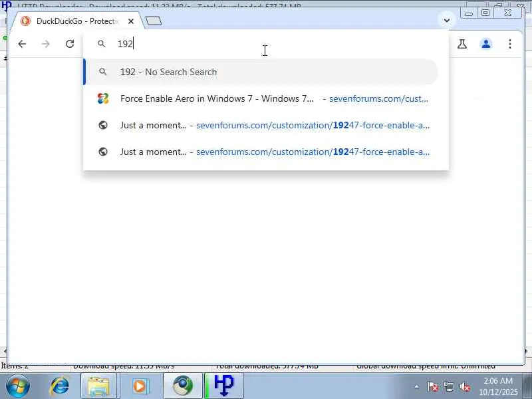This screenshot has height=399, width=532.
Task: Click the globe icon of first 'Just a moment' row
Action: pos(103,125)
